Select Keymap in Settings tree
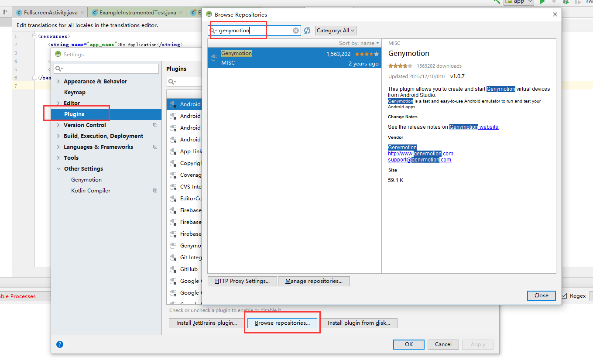The image size is (593, 364). (x=75, y=93)
